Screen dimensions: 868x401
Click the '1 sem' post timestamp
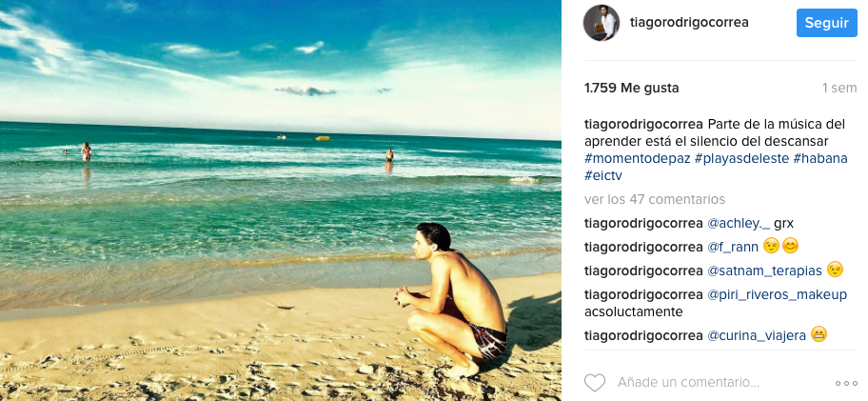[839, 88]
